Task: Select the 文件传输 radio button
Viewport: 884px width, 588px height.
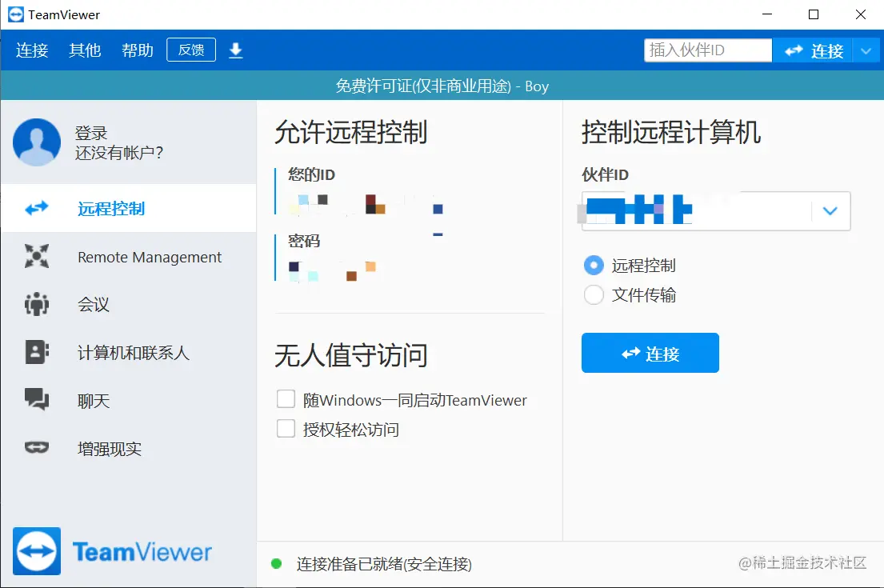Action: pyautogui.click(x=594, y=294)
